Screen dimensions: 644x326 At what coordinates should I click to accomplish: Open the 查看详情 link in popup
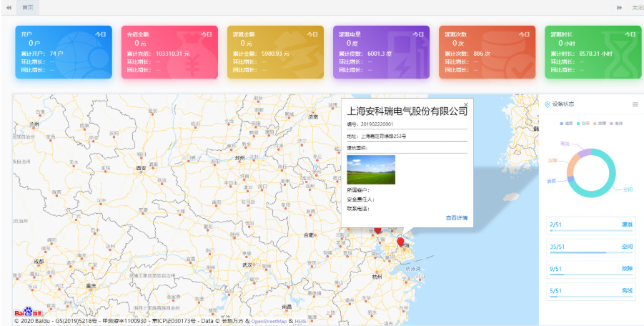point(457,218)
